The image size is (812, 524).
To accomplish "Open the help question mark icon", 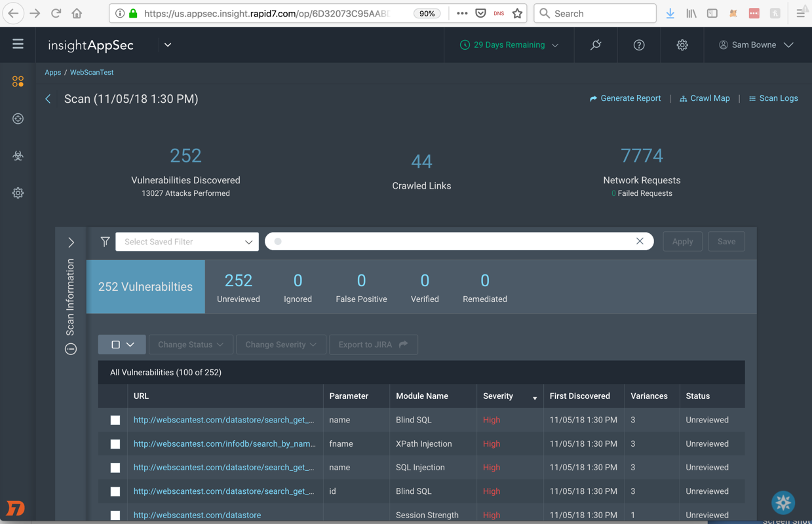I will tap(639, 45).
